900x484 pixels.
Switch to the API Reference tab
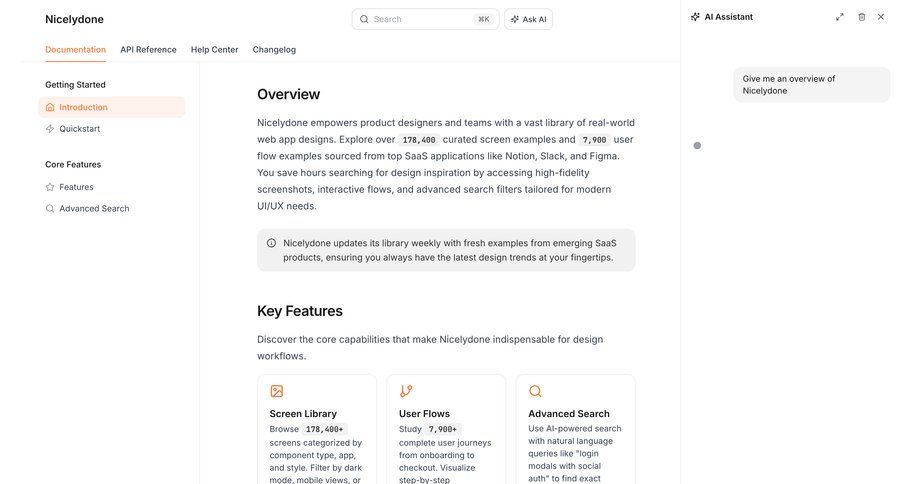coord(148,49)
